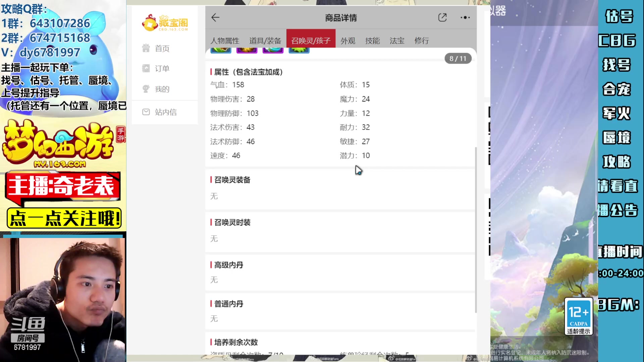The width and height of the screenshot is (644, 362).
Task: Switch to the 人物属性 tab
Action: (x=225, y=41)
